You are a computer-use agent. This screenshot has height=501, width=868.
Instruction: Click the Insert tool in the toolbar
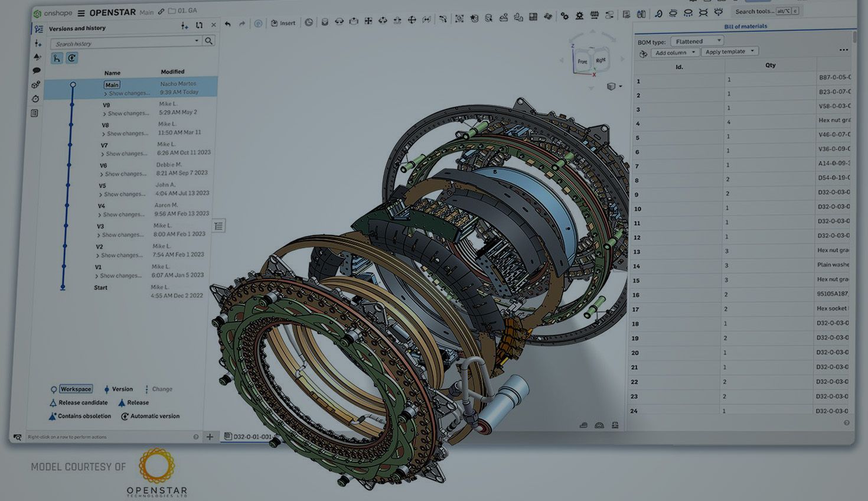click(283, 22)
